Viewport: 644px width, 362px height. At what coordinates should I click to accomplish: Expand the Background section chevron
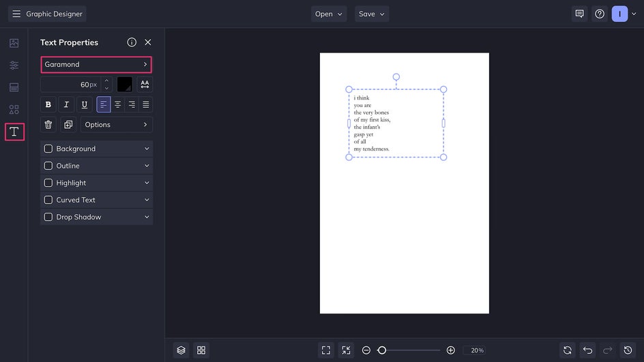point(147,149)
